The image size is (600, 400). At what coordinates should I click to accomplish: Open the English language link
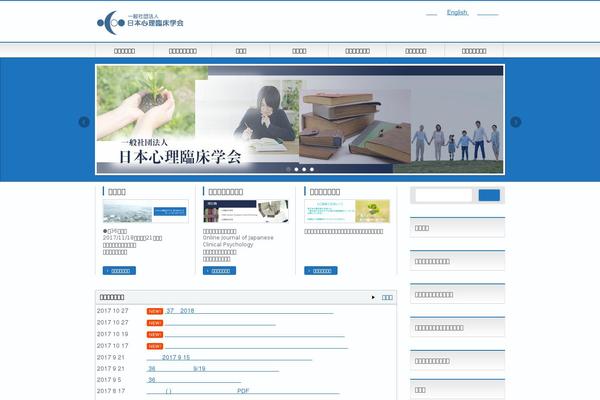[x=457, y=13]
